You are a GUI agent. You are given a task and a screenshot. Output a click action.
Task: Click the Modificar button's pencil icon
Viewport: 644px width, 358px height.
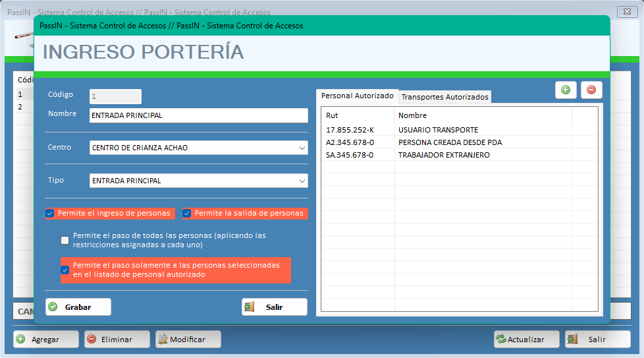tap(163, 340)
